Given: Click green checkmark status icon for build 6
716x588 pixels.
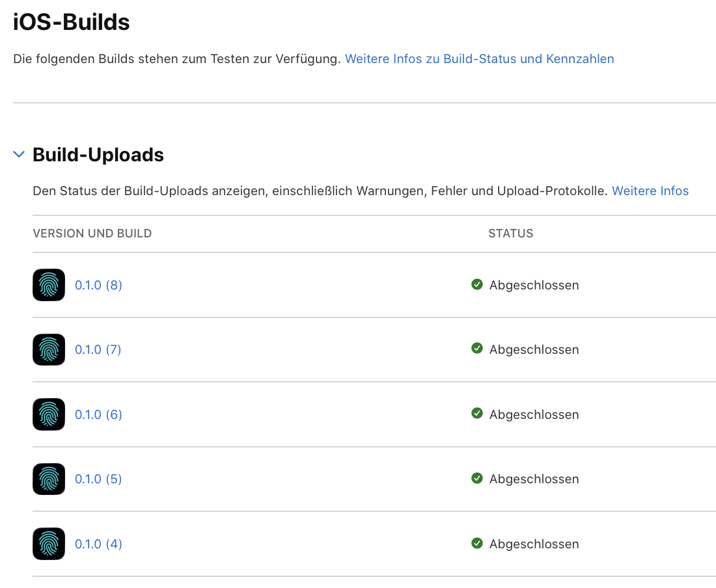Looking at the screenshot, I should pyautogui.click(x=476, y=413).
